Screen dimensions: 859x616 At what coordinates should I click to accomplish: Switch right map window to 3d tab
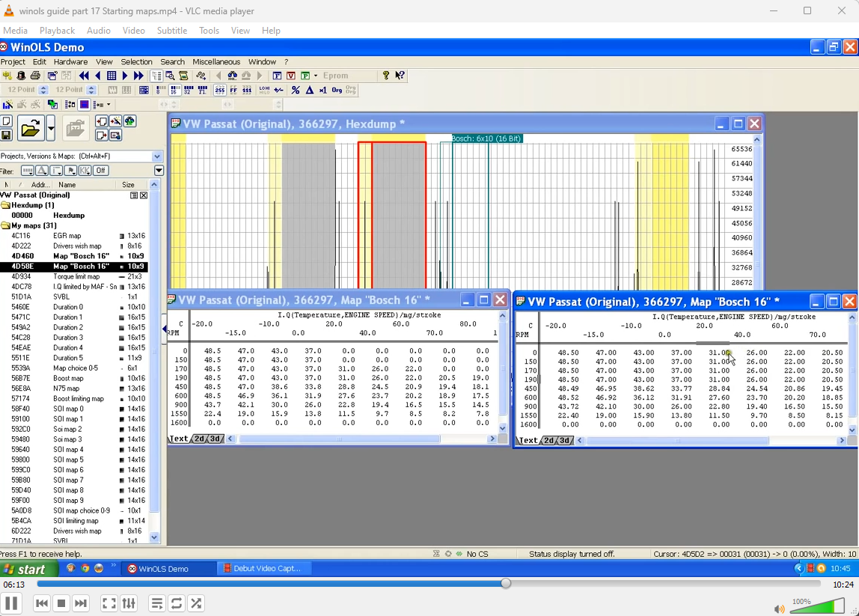point(564,440)
